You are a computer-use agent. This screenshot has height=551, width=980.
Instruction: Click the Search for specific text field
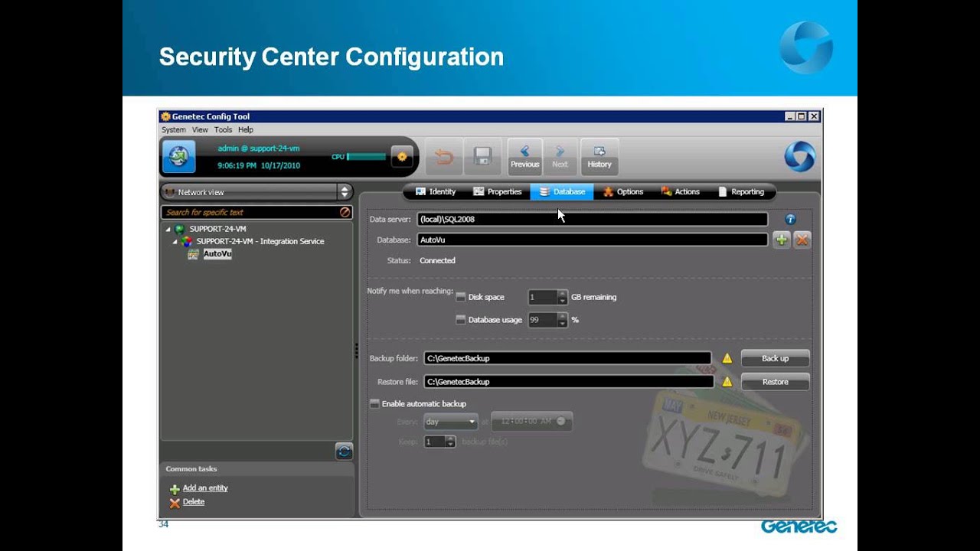click(251, 212)
